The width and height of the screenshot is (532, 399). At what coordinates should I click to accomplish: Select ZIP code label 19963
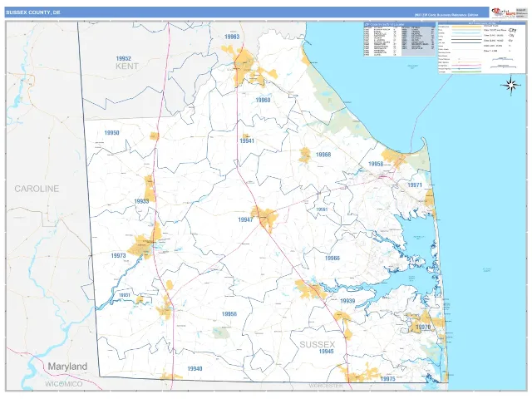point(232,37)
